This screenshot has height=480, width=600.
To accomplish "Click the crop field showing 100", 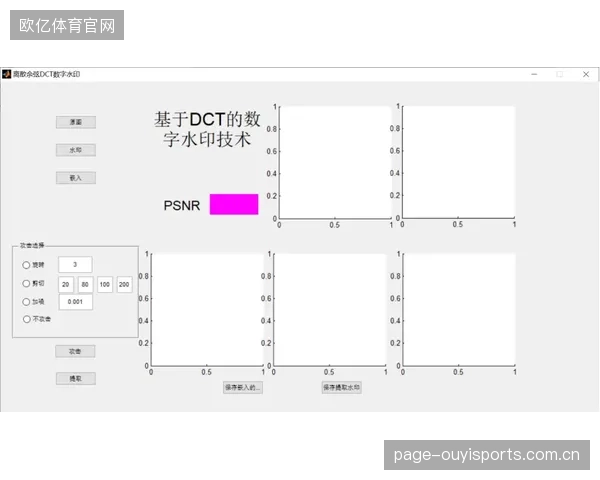I will (105, 284).
